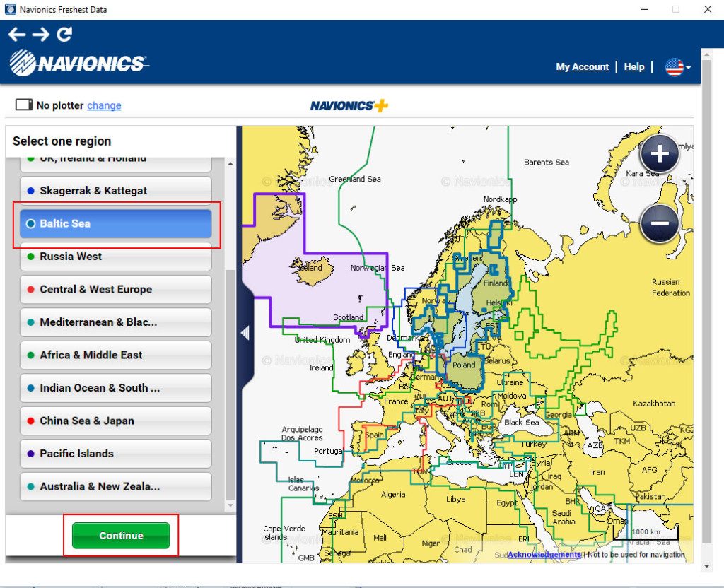Screen dimensions: 724x588
Task: Click the region list scroll down arrow
Action: [x=230, y=505]
